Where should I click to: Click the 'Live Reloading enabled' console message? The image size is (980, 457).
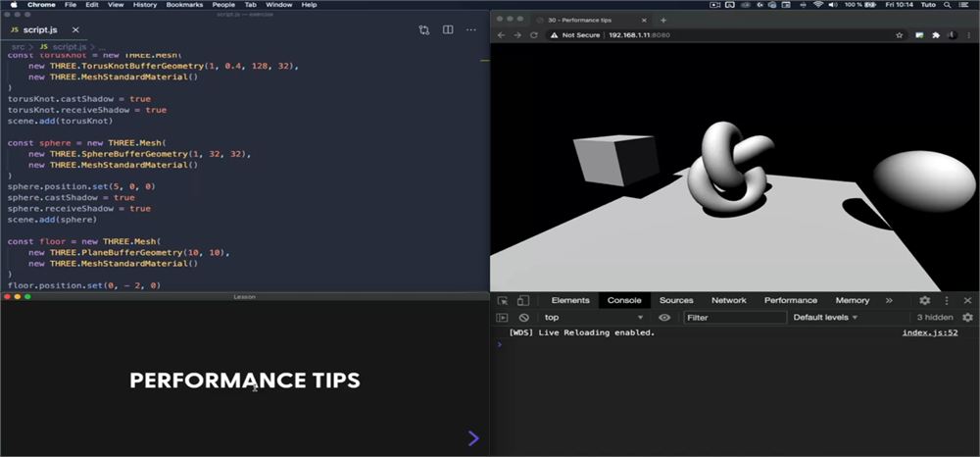click(582, 332)
